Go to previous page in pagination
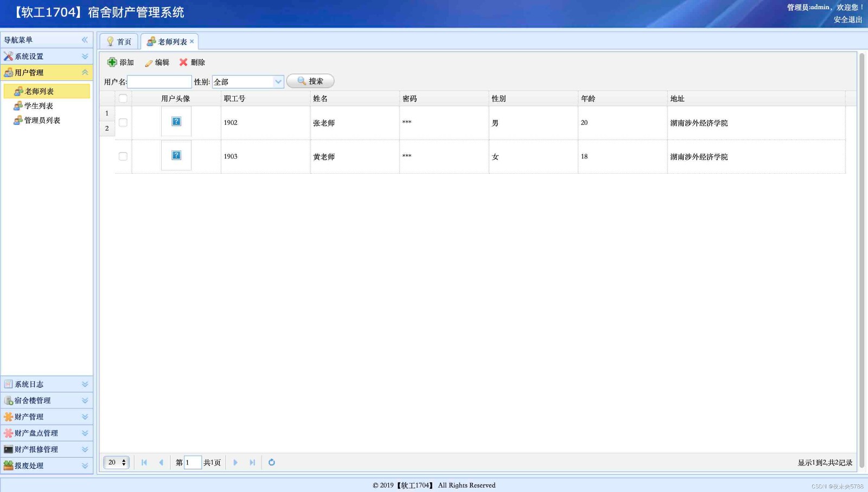 161,463
